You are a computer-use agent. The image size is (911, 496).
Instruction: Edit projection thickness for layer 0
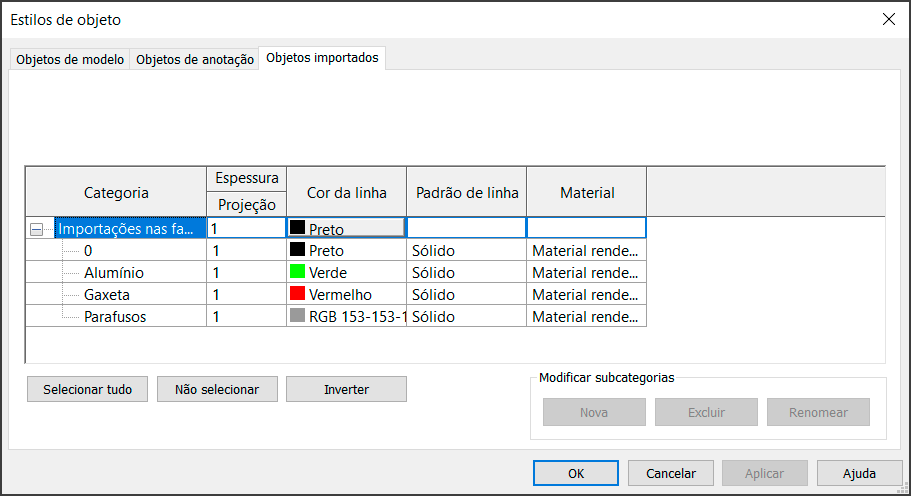tap(246, 251)
